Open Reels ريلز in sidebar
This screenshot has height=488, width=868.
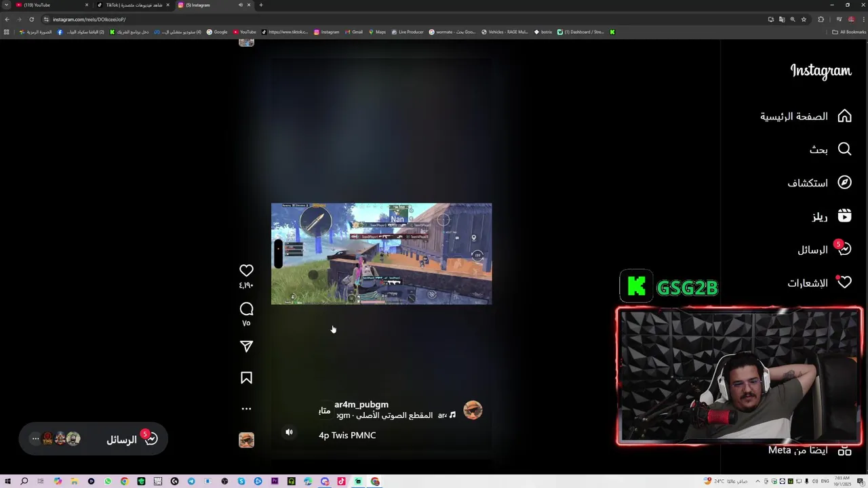832,216
